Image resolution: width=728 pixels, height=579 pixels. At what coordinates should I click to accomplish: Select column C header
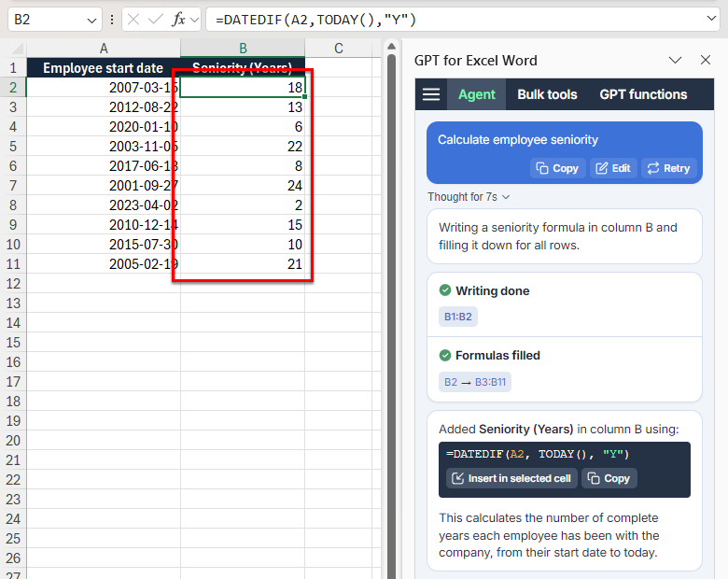coord(339,49)
